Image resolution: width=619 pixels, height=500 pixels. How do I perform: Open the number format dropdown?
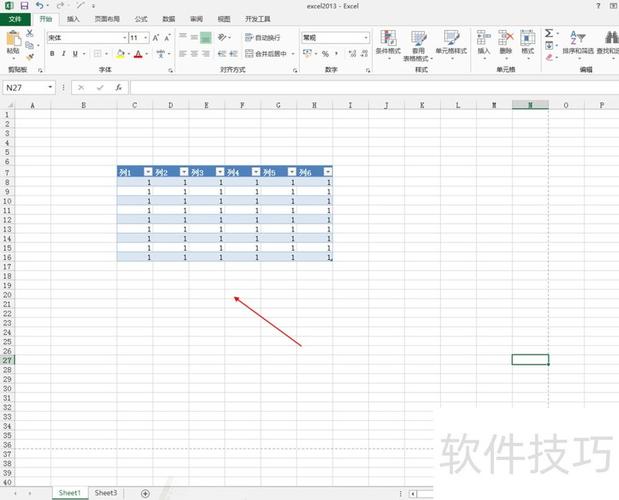pyautogui.click(x=366, y=38)
